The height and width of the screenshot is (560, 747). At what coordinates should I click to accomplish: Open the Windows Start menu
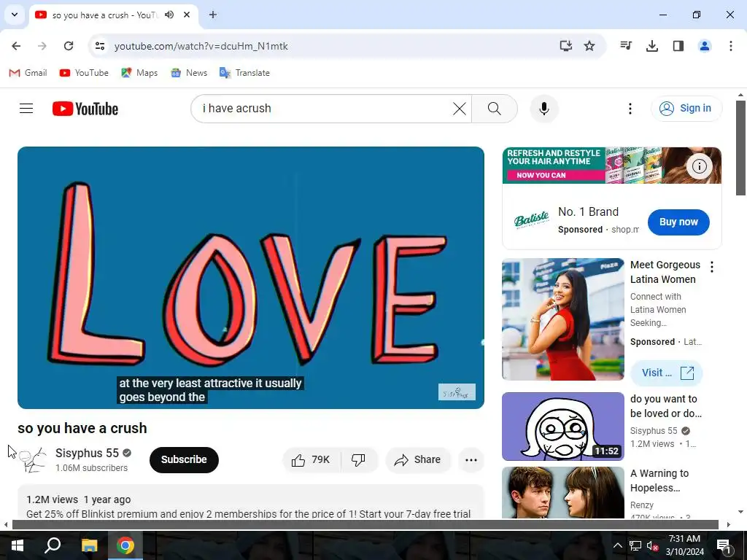[18, 545]
